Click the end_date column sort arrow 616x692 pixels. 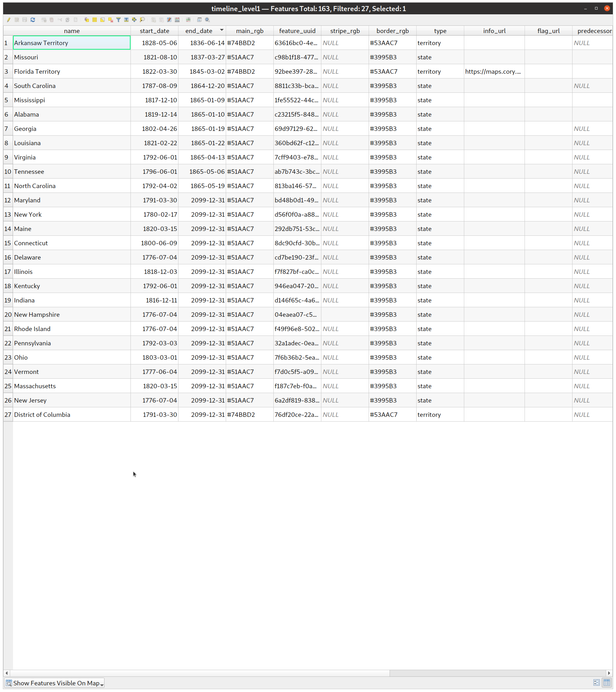[x=221, y=30]
